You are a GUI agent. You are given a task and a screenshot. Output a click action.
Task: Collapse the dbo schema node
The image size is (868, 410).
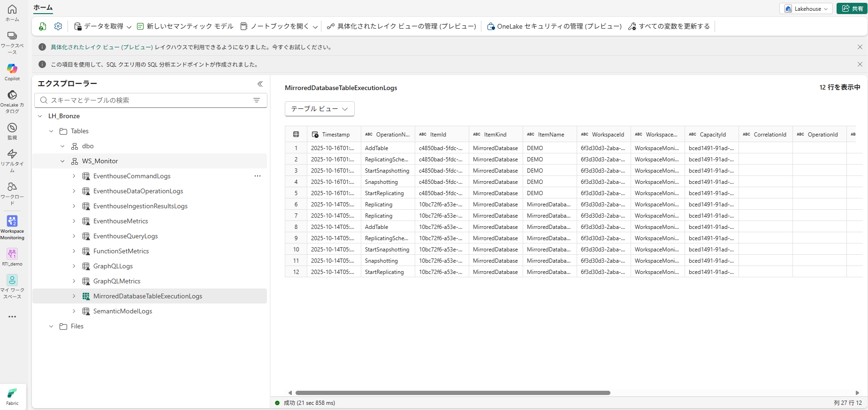pyautogui.click(x=63, y=146)
